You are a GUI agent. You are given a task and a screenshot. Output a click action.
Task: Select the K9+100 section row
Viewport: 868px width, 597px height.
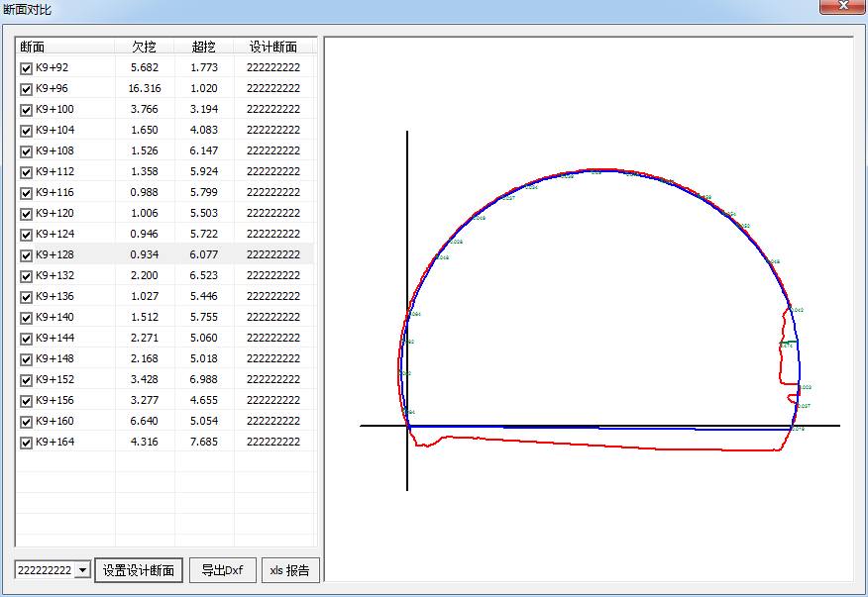tap(54, 110)
